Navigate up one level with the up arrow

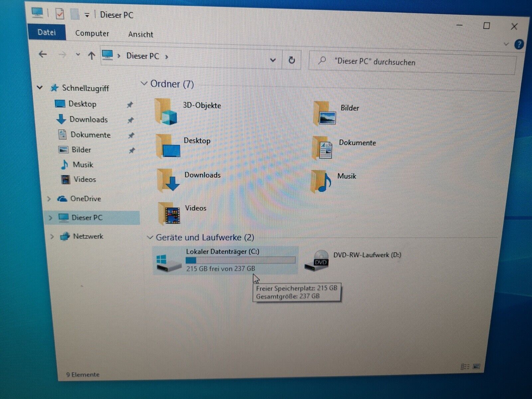point(91,56)
